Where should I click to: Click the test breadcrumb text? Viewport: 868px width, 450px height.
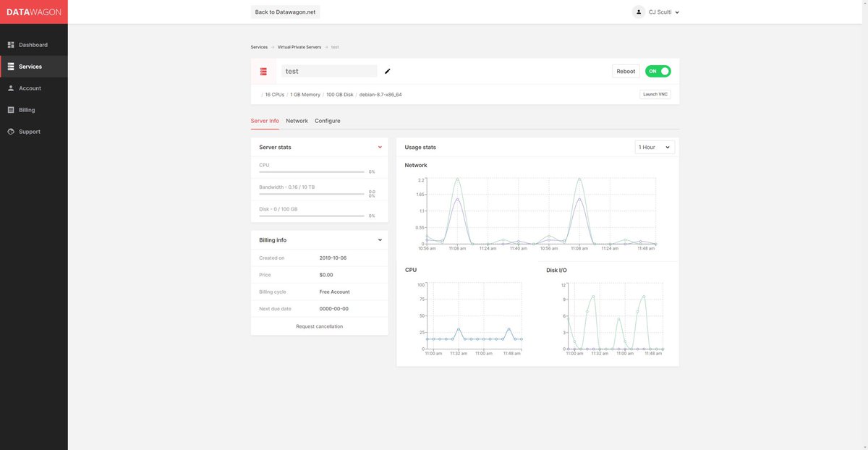click(x=335, y=47)
